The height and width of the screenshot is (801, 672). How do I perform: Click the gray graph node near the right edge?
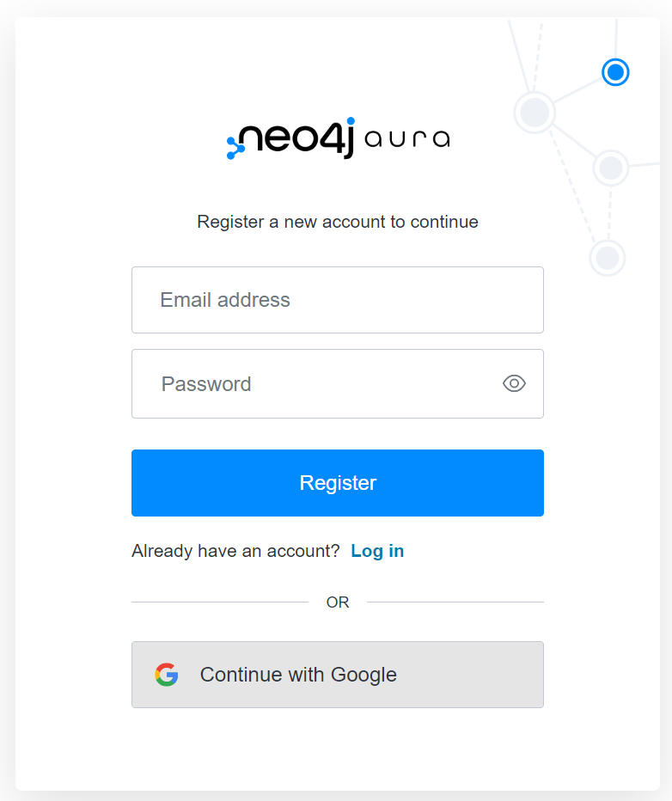610,168
